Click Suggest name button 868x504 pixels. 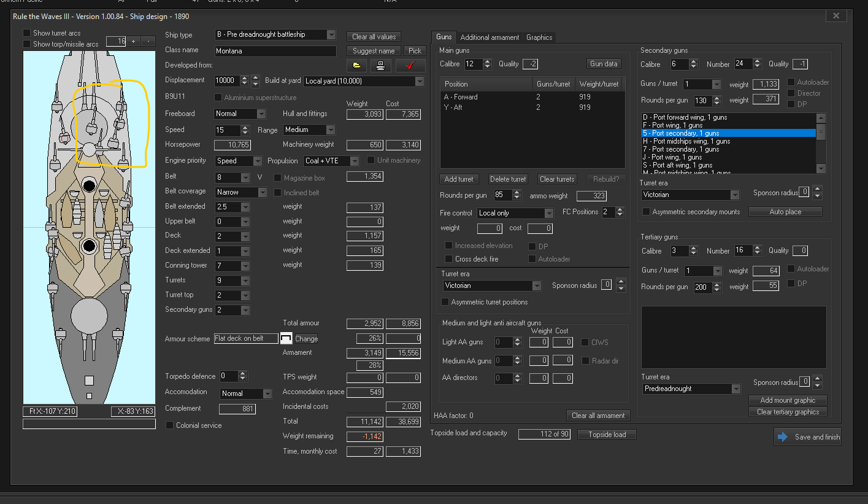point(374,51)
